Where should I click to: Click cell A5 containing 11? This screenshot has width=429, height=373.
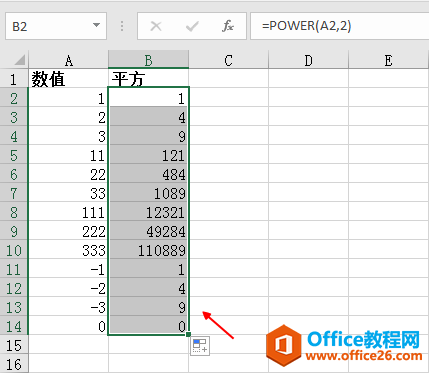[69, 154]
